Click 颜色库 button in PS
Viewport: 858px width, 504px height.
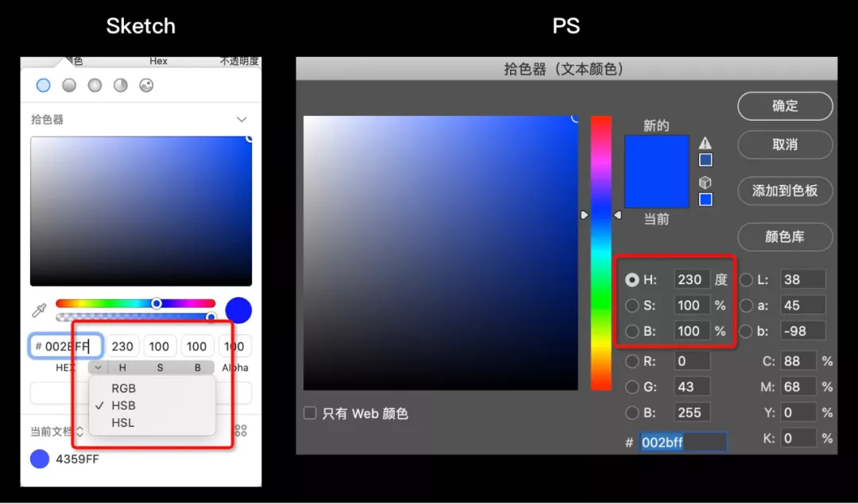point(785,237)
